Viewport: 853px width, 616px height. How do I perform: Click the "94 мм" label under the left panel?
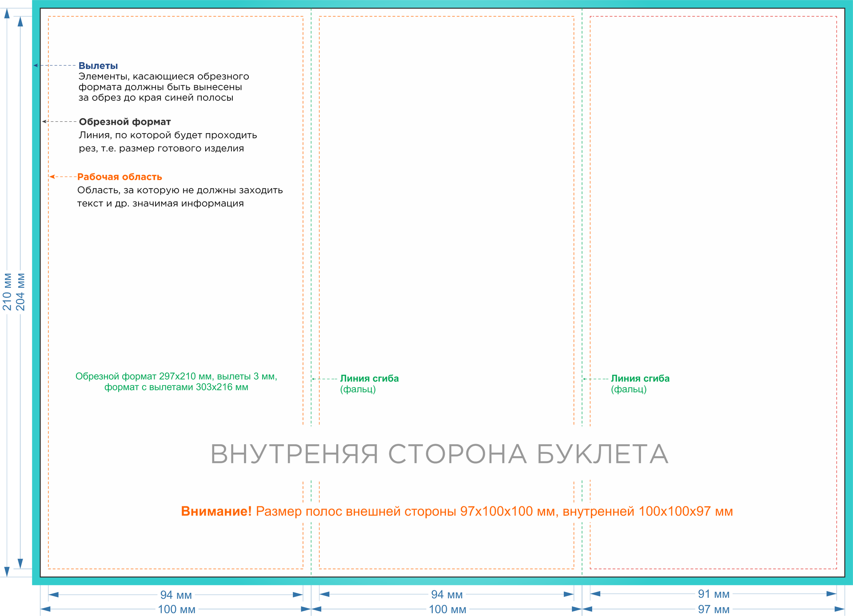click(176, 595)
